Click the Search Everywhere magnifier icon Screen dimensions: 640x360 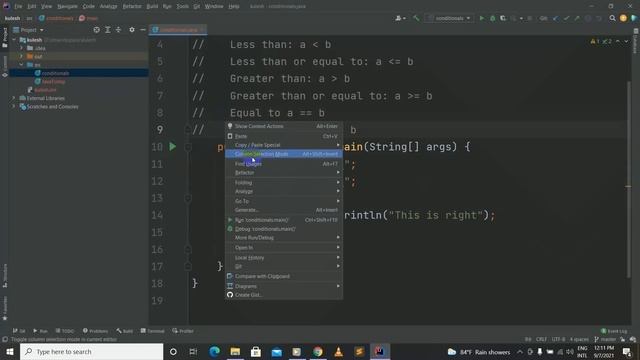612,18
